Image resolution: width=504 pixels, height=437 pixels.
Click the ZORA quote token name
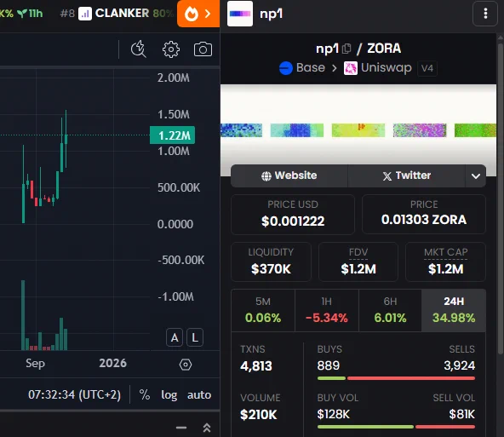[x=384, y=49]
